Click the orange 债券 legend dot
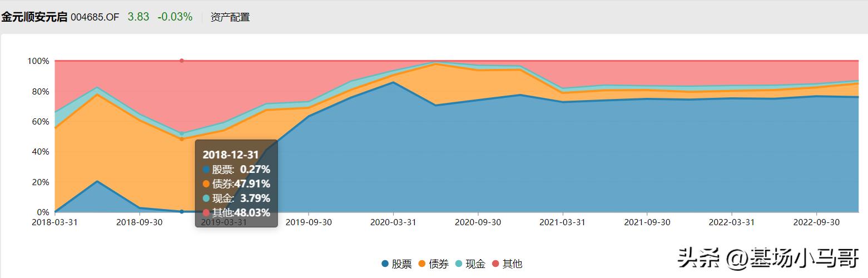This screenshot has width=868, height=278. (423, 264)
